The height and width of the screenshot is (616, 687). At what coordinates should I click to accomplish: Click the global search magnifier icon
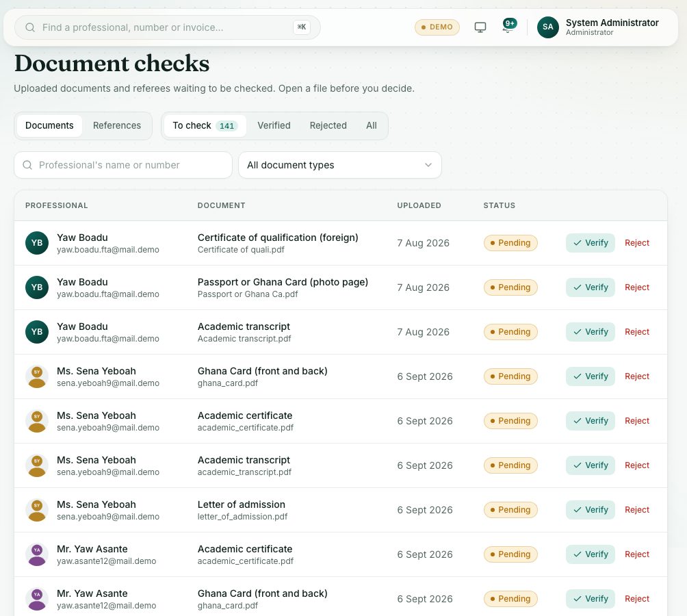(30, 27)
